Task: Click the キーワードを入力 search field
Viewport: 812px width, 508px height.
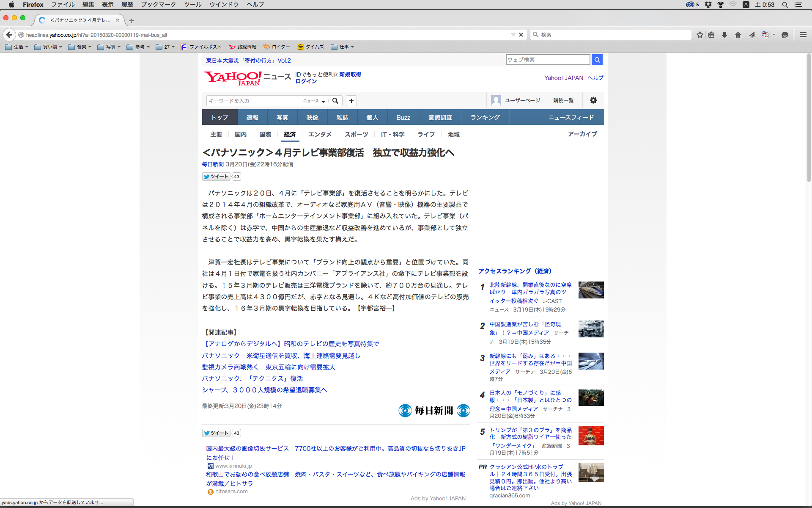Action: [x=254, y=101]
